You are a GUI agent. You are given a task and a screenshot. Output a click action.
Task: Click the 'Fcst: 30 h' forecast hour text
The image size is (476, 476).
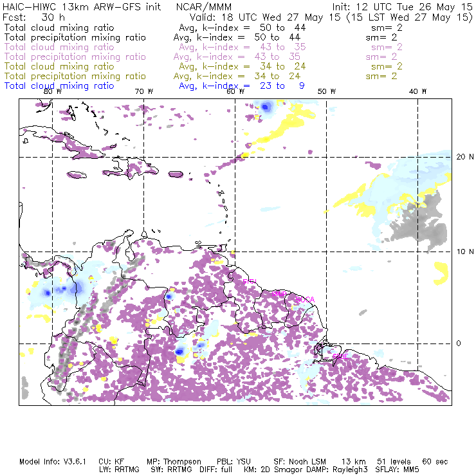[33, 17]
